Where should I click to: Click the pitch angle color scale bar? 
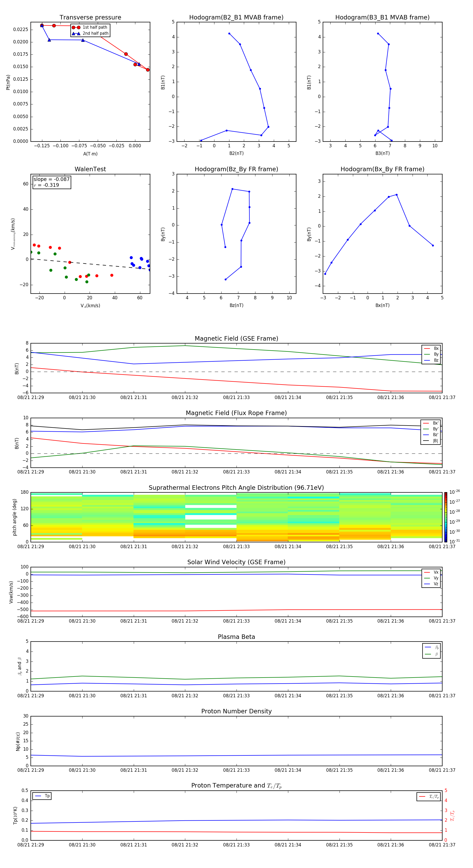pyautogui.click(x=446, y=517)
